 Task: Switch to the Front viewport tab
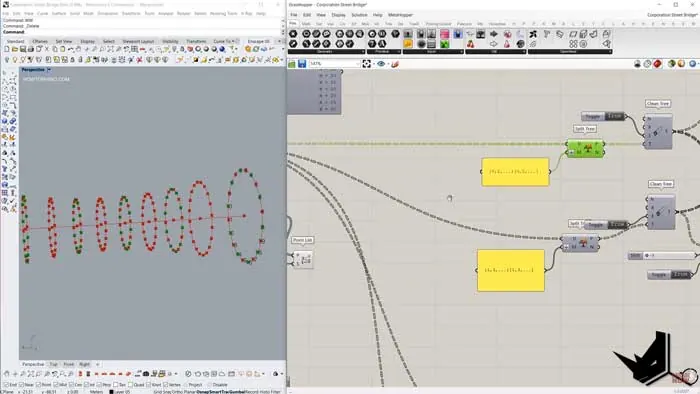[68, 364]
